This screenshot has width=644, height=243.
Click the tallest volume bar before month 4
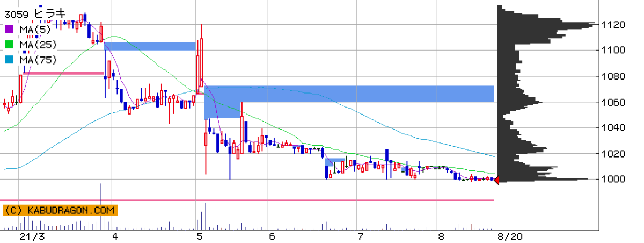[x=101, y=206]
